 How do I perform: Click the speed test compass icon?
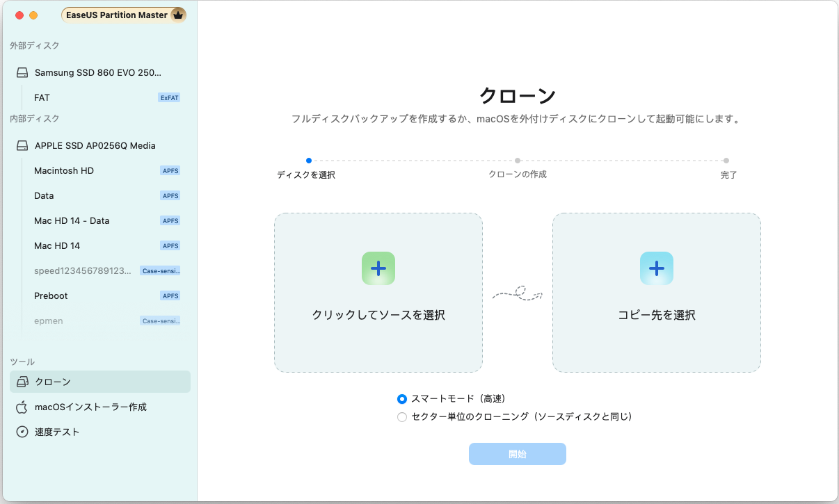(x=22, y=432)
